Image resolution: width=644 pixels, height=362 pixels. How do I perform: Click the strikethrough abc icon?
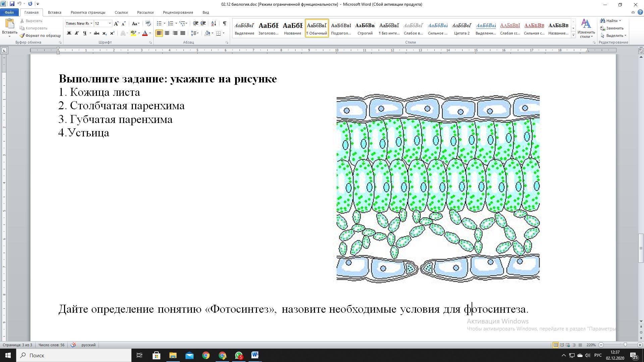coord(96,33)
